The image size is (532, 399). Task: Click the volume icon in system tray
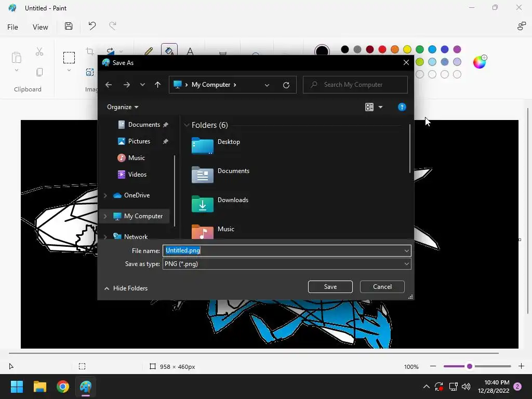tap(466, 387)
